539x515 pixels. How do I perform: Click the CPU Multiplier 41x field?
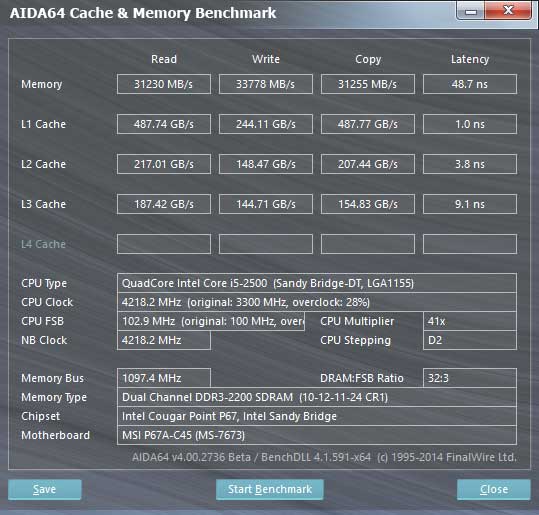(x=470, y=321)
